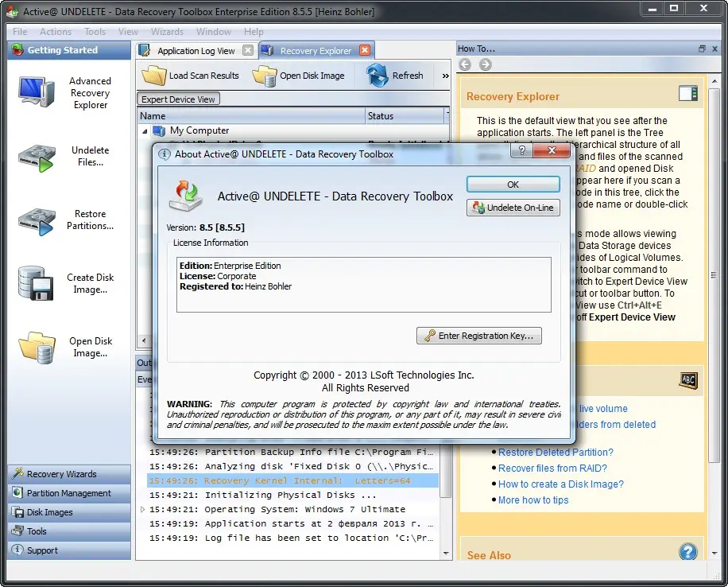The width and height of the screenshot is (728, 587).
Task: Expand Partition Management sidebar section
Action: [68, 493]
